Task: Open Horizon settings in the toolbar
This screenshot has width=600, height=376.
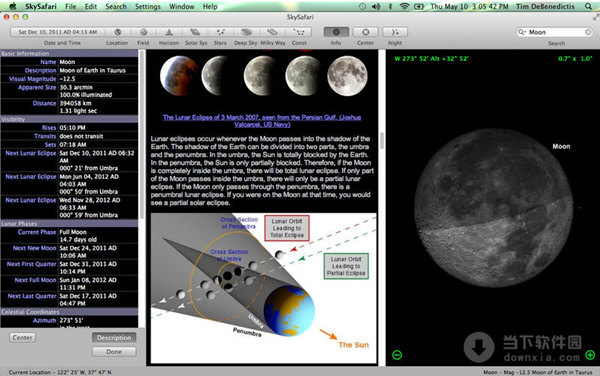Action: tap(169, 32)
